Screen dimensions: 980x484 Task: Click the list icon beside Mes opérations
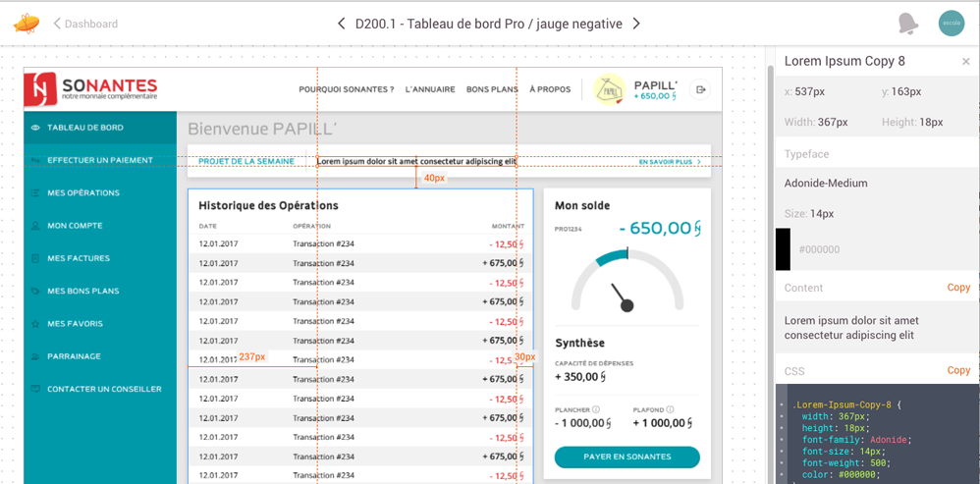point(35,193)
